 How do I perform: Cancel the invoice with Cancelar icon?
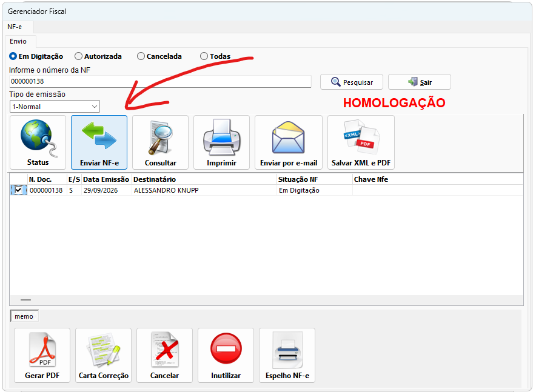tap(164, 355)
